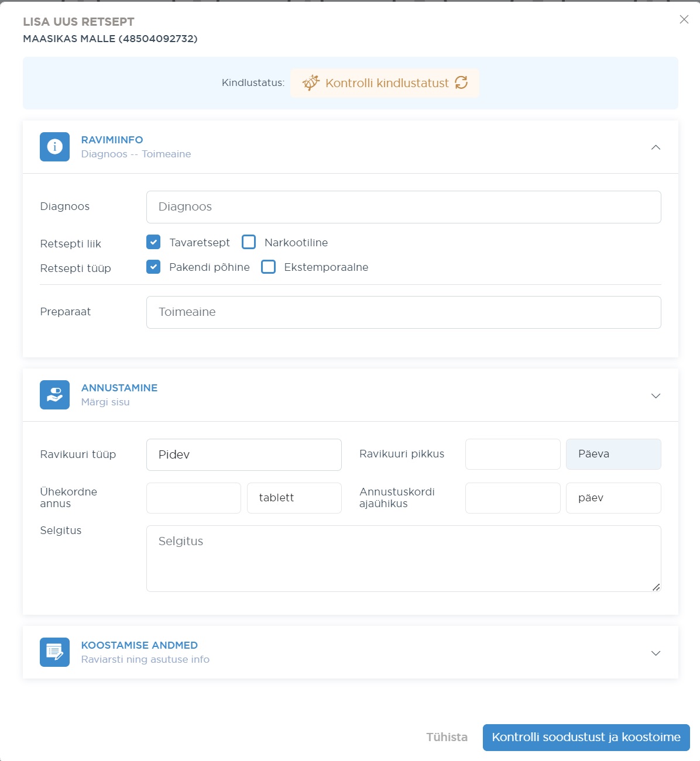Enable the Narkootiline checkbox
Screen dimensions: 700x761
pos(249,242)
